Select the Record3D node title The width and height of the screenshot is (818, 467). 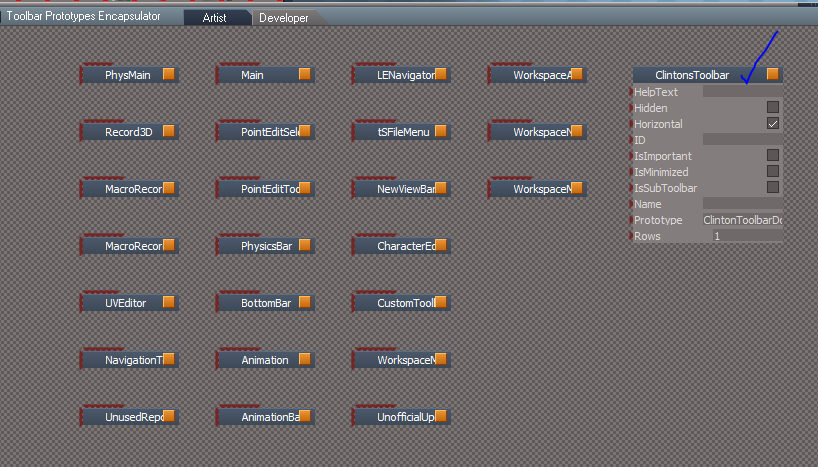(129, 132)
